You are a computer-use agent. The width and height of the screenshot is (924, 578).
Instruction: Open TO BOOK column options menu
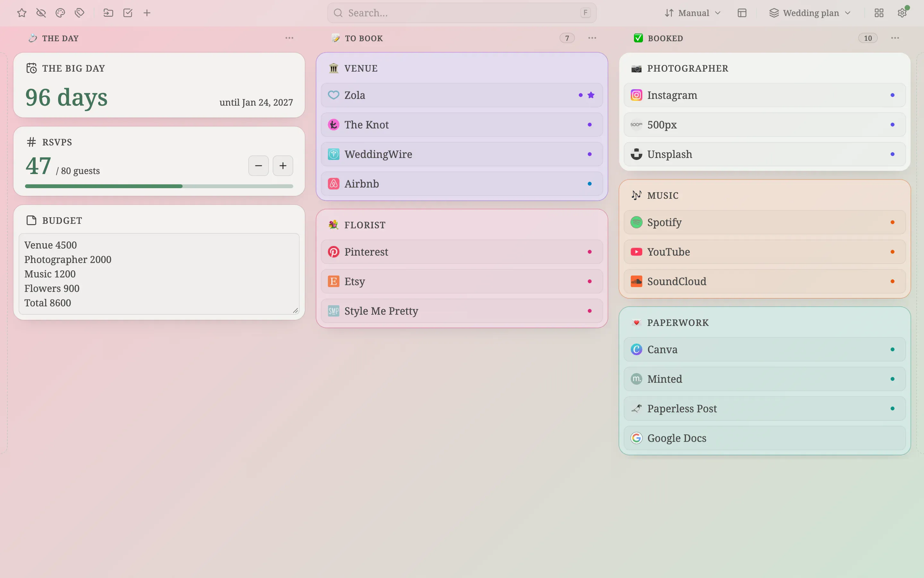tap(592, 38)
